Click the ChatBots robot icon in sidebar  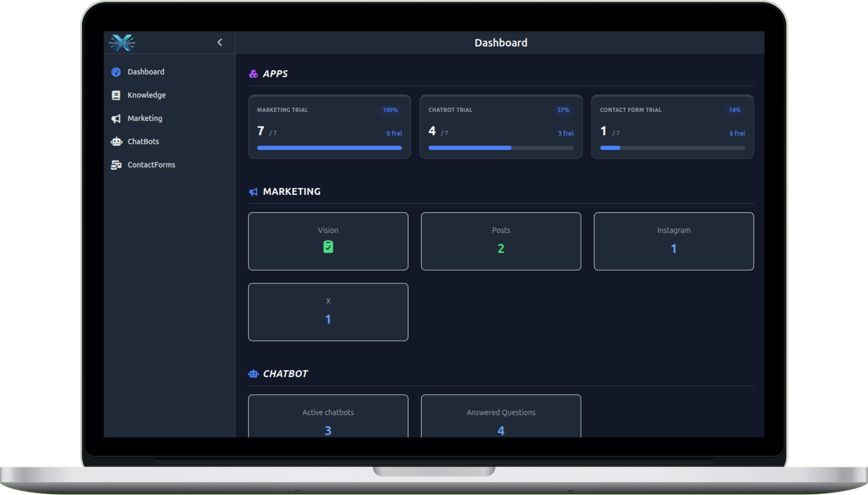coord(116,141)
